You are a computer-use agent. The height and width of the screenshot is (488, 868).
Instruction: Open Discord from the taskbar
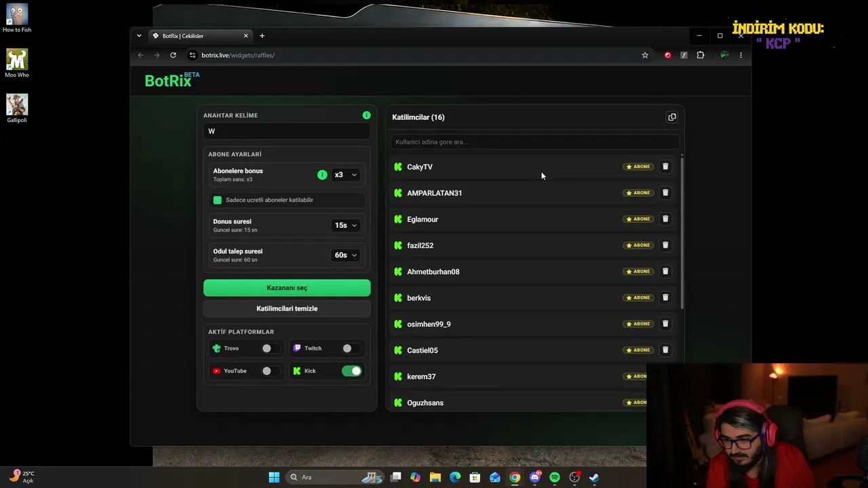(535, 477)
